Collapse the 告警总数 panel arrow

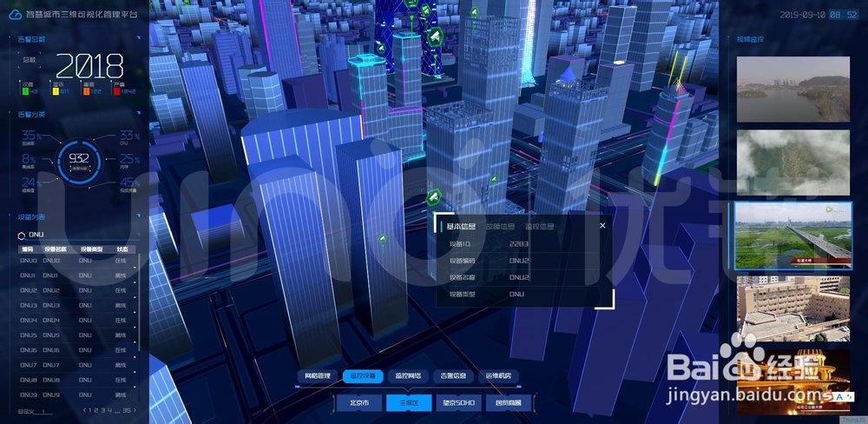click(138, 38)
